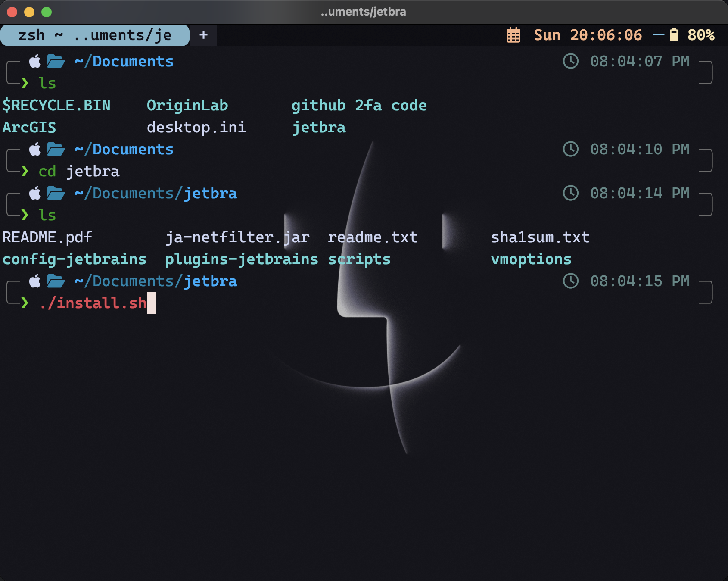The height and width of the screenshot is (581, 728).
Task: Click the desktop.ini file name
Action: click(196, 127)
